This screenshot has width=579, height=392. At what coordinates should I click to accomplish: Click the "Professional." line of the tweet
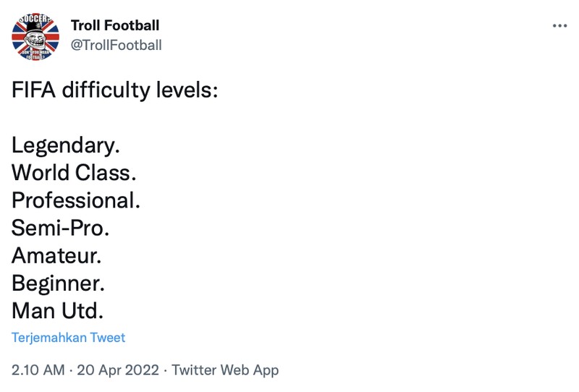coord(76,200)
